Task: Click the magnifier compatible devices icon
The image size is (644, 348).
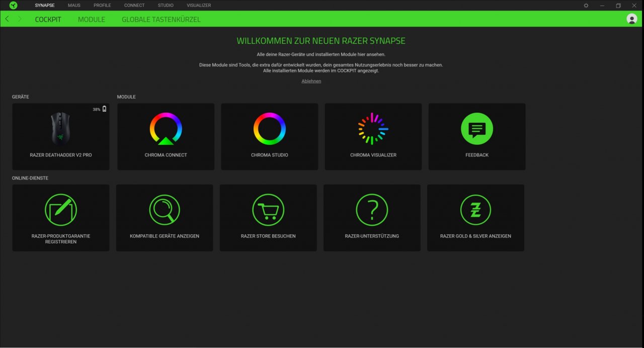Action: [x=164, y=210]
